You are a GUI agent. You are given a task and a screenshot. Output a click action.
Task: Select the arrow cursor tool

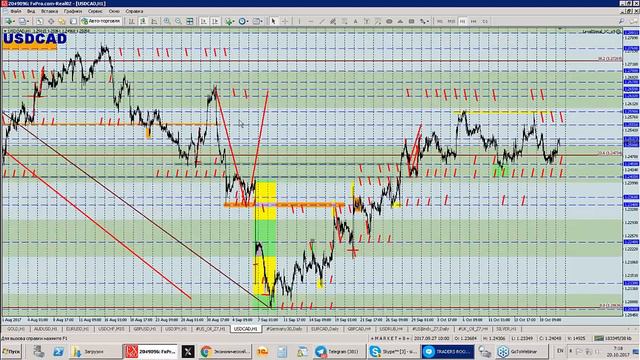click(x=273, y=21)
